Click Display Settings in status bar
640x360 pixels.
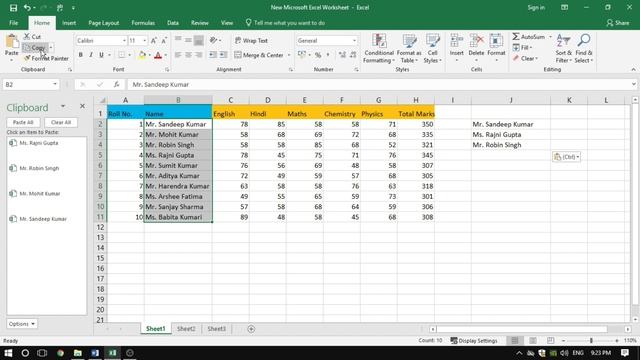[x=474, y=340]
